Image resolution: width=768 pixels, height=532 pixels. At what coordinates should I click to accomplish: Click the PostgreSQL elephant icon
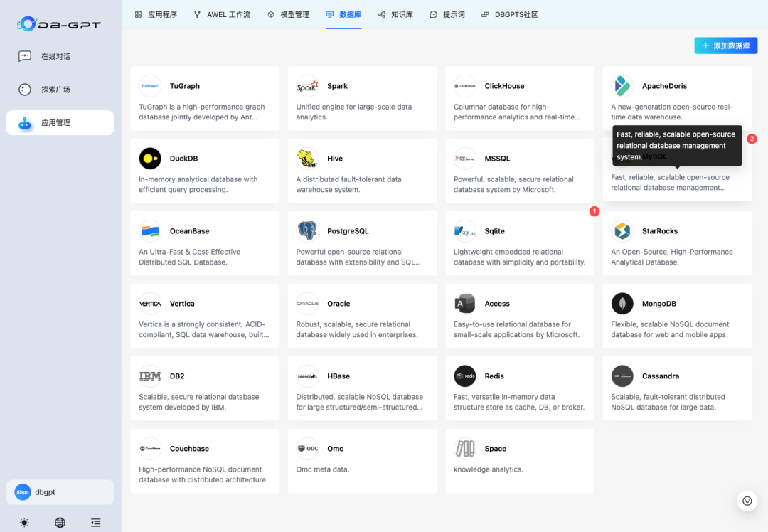click(307, 230)
